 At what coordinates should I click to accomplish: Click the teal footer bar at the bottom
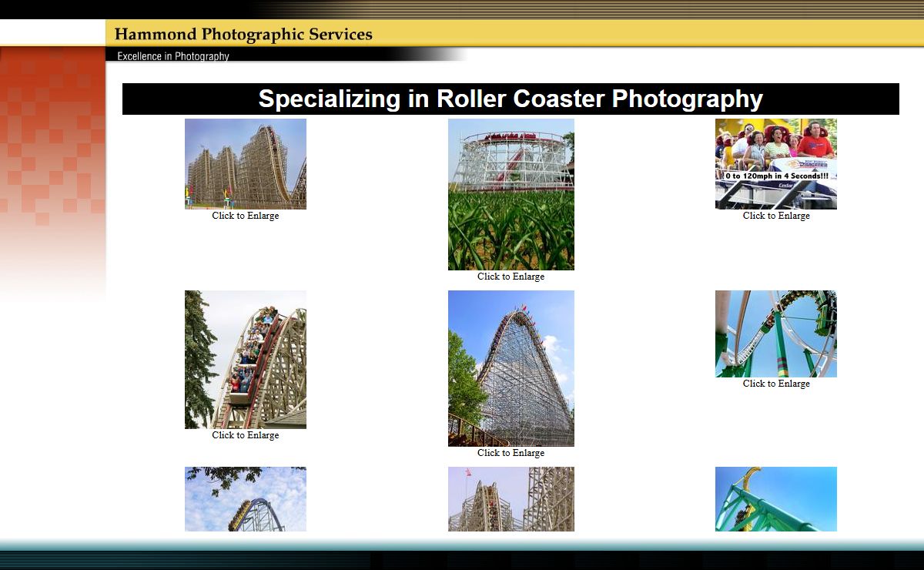pos(462,545)
